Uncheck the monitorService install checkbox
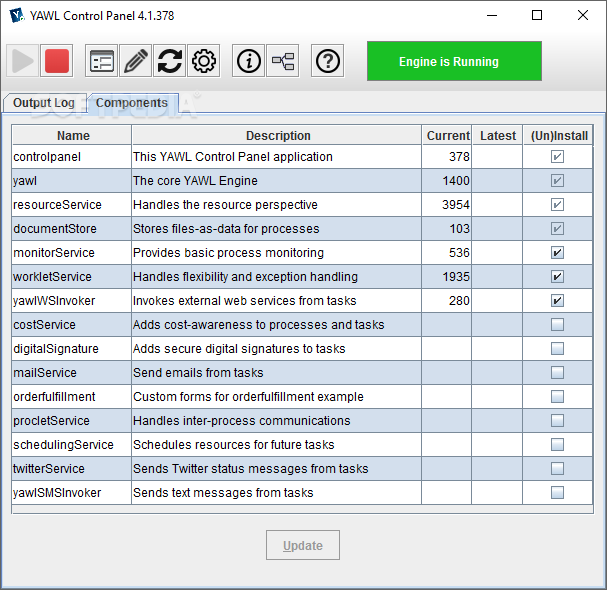Screen dimensions: 607x590 click(x=557, y=253)
